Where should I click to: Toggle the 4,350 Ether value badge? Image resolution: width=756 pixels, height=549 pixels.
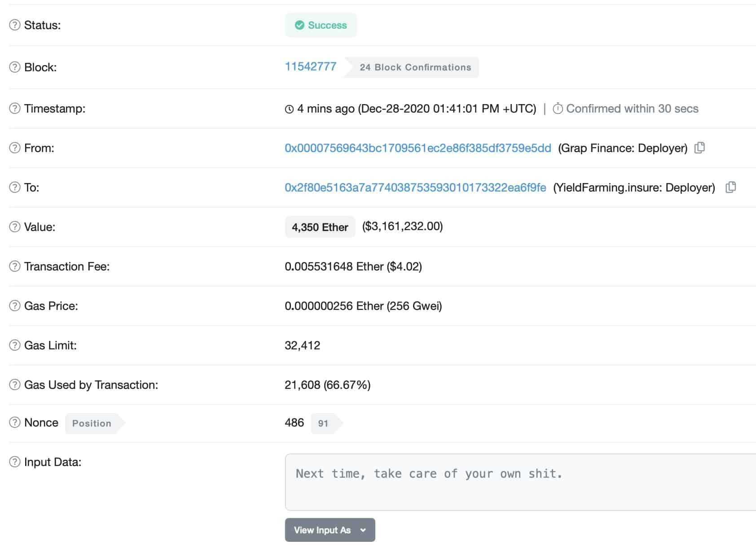tap(320, 227)
